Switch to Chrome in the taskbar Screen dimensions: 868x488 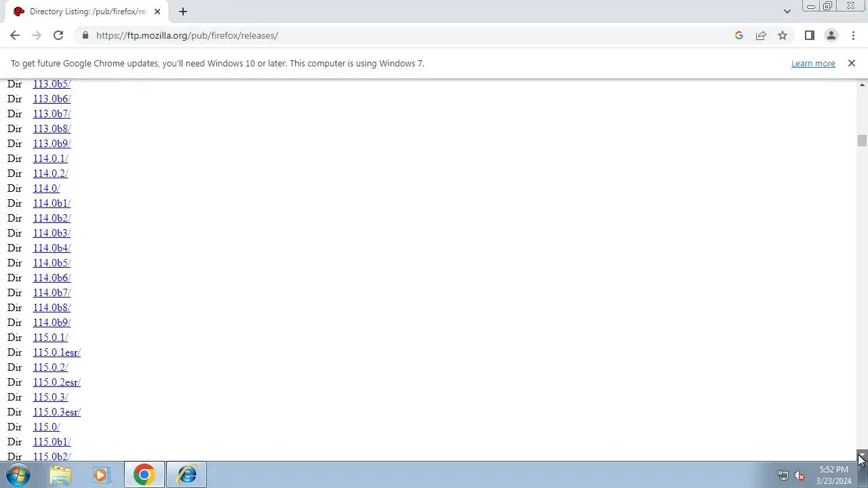click(144, 475)
